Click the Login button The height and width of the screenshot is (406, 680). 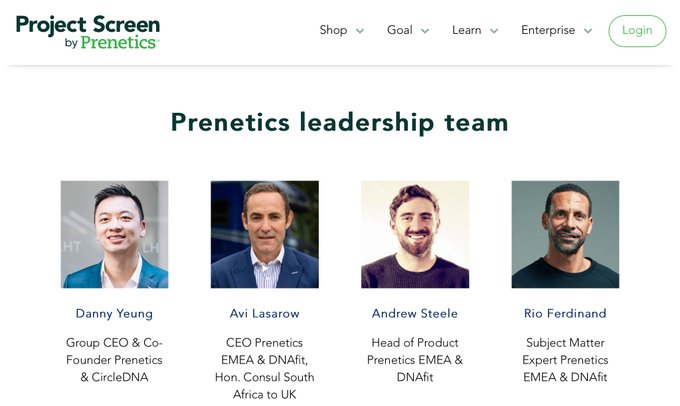[x=637, y=31]
